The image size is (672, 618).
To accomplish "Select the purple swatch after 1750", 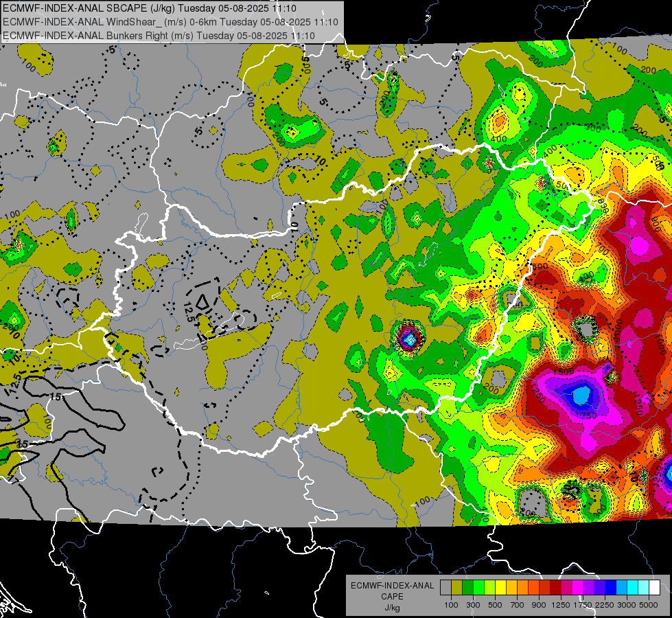I will tap(588, 588).
